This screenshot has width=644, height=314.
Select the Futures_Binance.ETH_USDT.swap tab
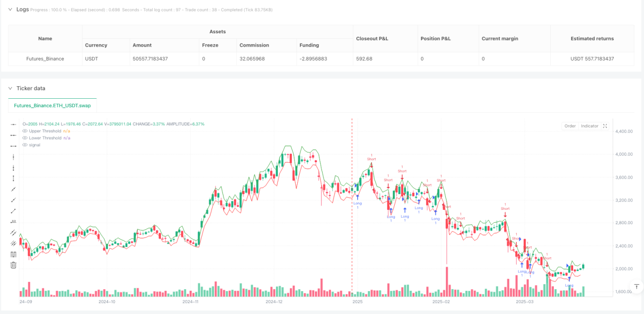(53, 106)
